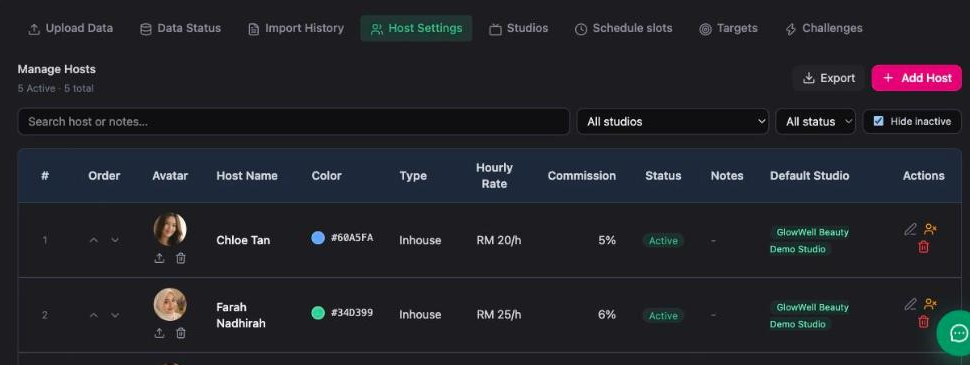Click the Commission column header
970x365 pixels.
582,176
